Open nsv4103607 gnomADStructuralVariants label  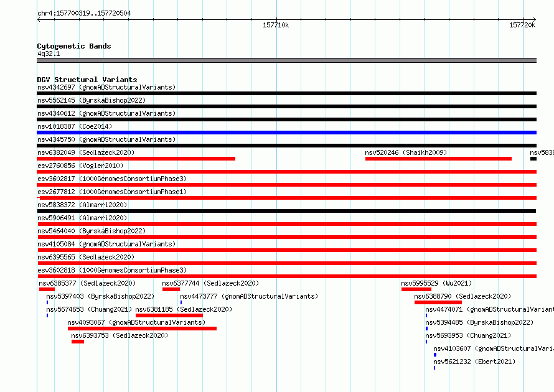click(x=494, y=348)
